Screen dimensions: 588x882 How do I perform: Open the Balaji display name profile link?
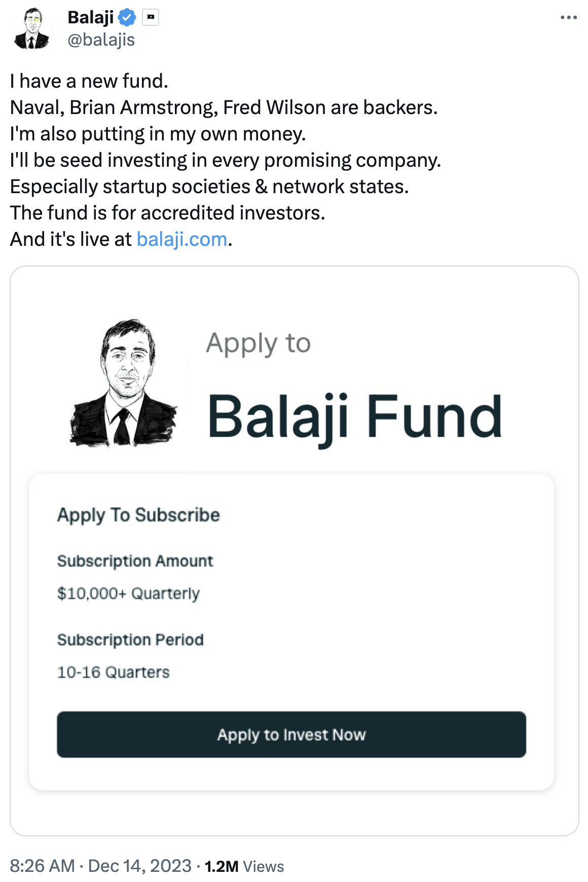(91, 18)
